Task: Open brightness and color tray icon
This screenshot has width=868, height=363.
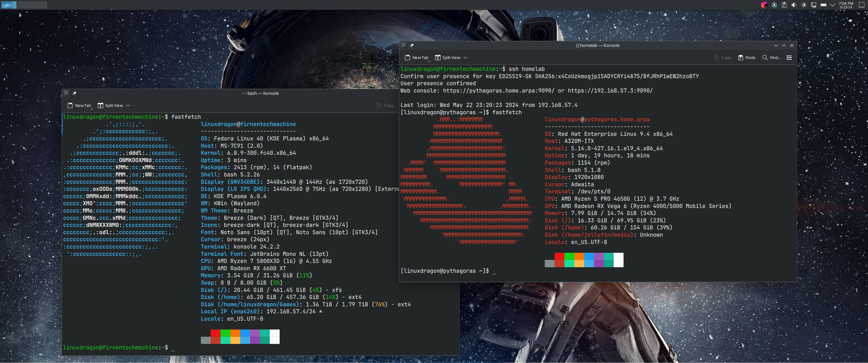Action: [x=804, y=5]
